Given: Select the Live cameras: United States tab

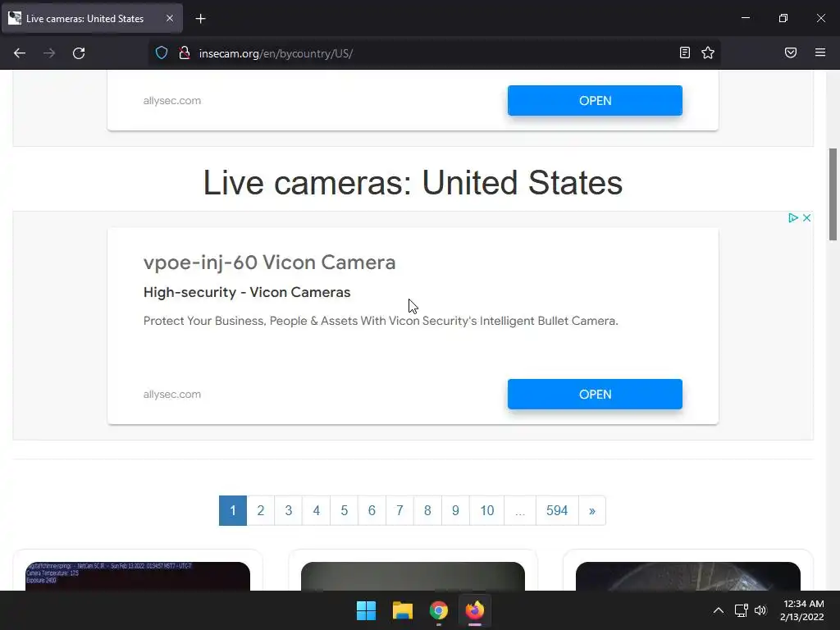Looking at the screenshot, I should click(92, 18).
